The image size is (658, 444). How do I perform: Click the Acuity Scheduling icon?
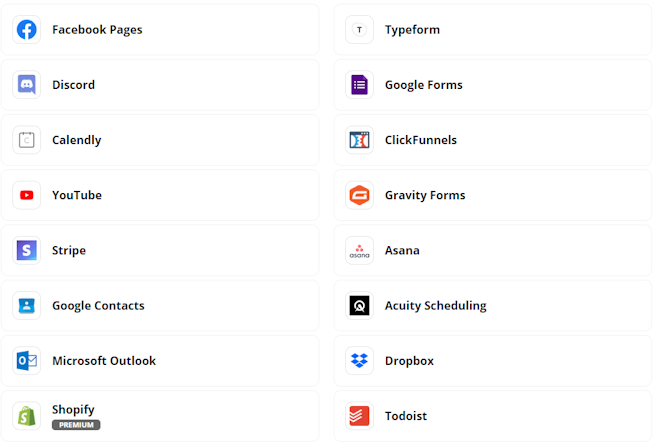359,305
